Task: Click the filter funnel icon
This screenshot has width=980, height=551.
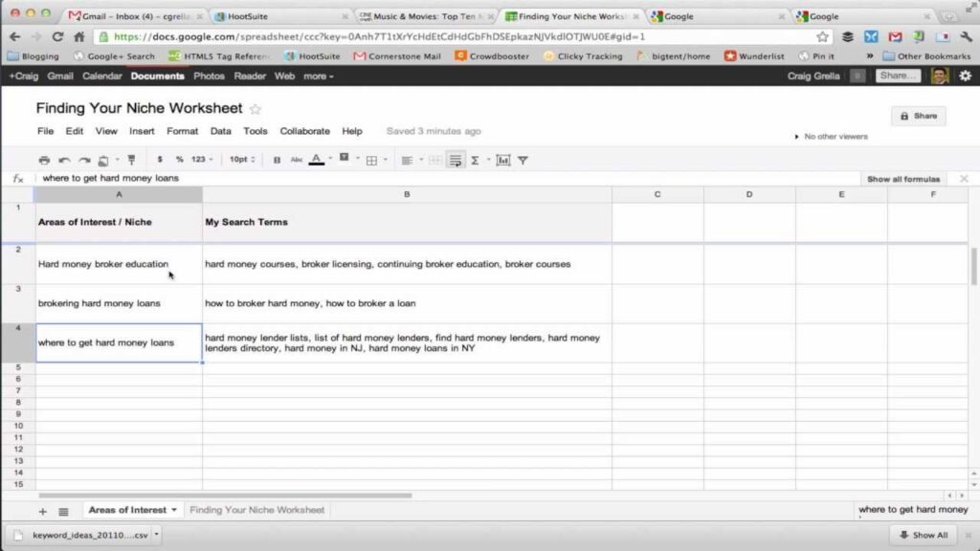Action: [523, 161]
